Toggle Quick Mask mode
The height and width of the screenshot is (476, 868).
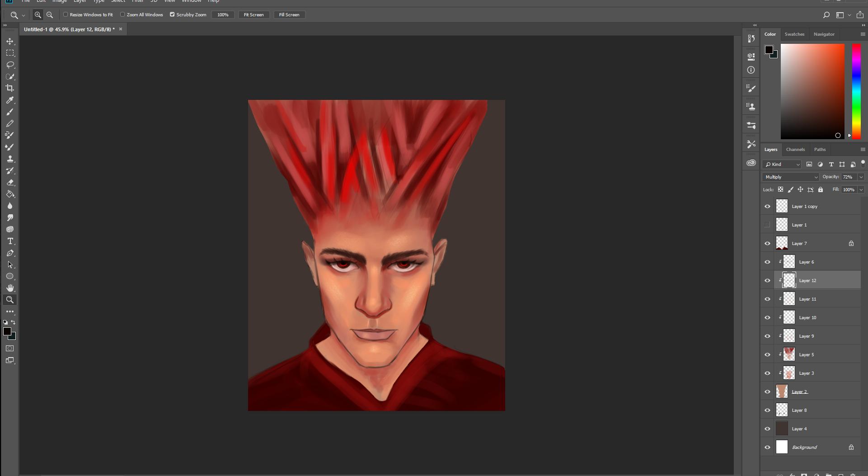point(10,349)
